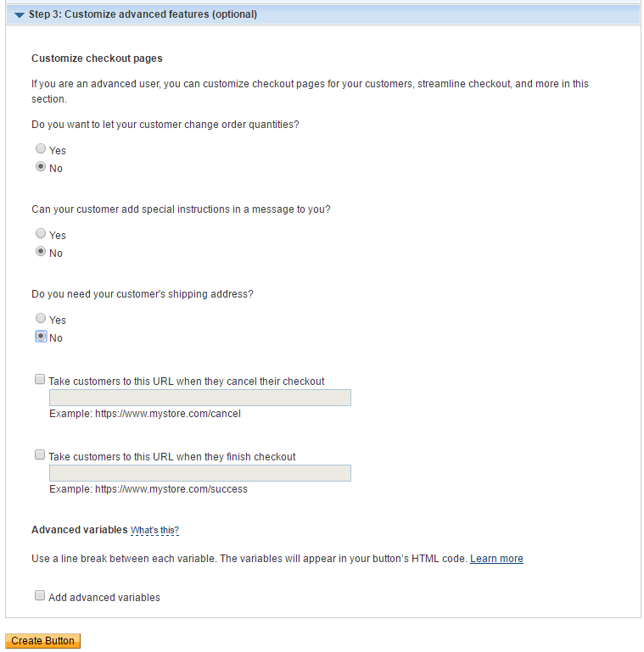
Task: Enable the finish checkout URL checkbox
Action: (40, 455)
